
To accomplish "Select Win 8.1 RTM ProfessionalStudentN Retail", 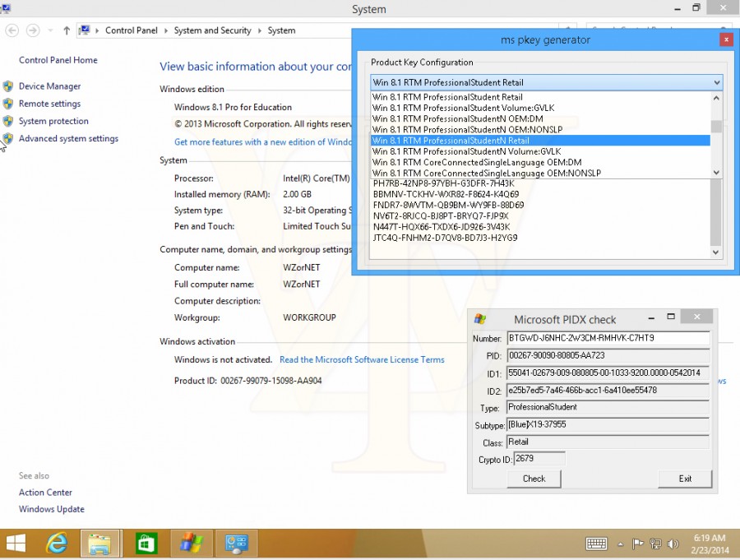I will [540, 141].
